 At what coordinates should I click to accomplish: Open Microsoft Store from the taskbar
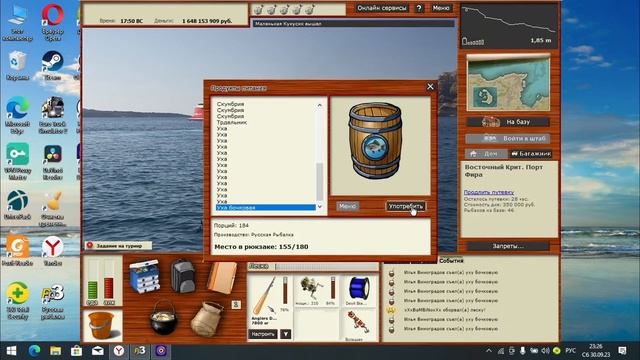click(76, 351)
